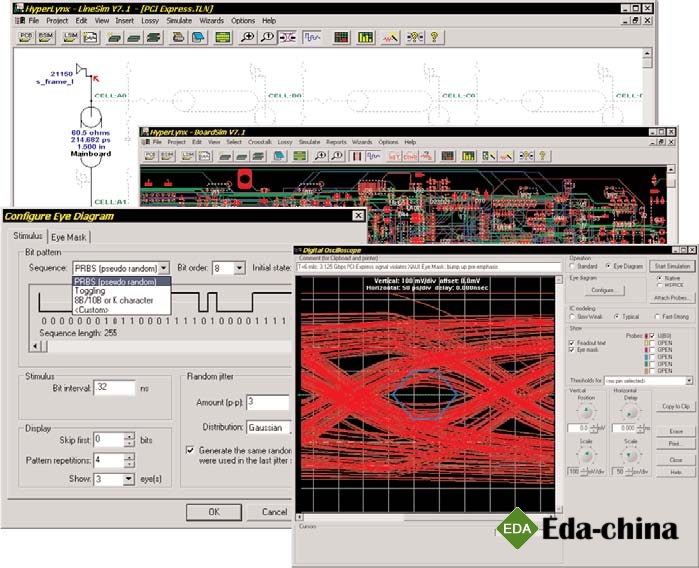This screenshot has width=699, height=568.
Task: Click the Copy to Clip button
Action: click(675, 407)
